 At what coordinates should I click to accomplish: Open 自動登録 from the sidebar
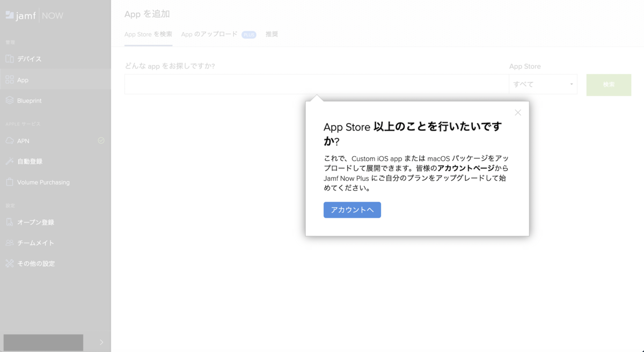point(30,161)
